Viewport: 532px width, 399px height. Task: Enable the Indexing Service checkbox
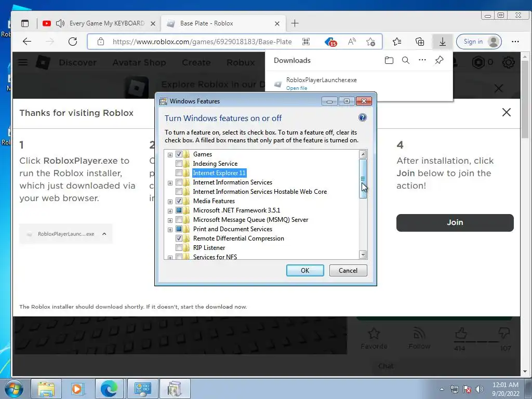point(179,164)
